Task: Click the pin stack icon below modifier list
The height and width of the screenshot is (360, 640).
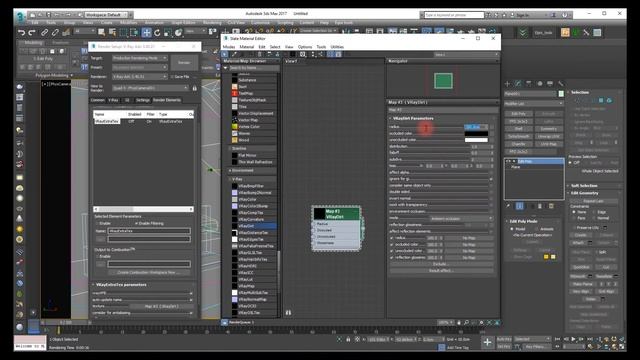Action: coord(508,206)
